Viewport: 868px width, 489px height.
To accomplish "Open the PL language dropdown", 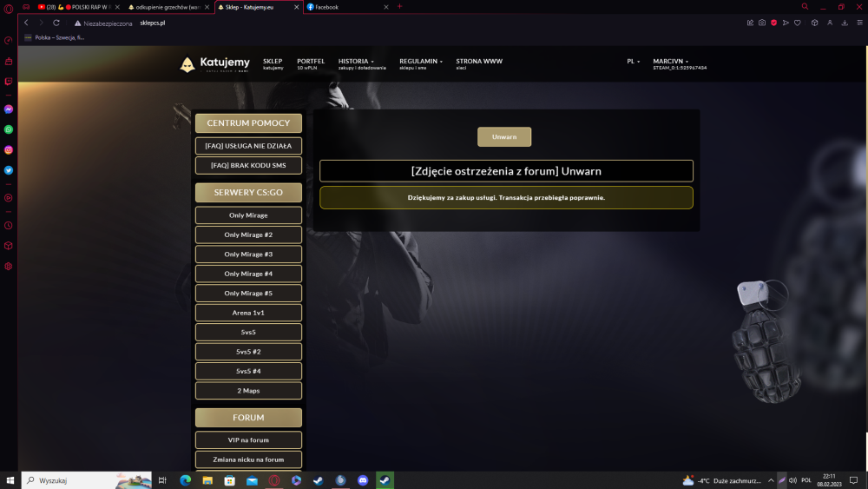I will coord(634,61).
